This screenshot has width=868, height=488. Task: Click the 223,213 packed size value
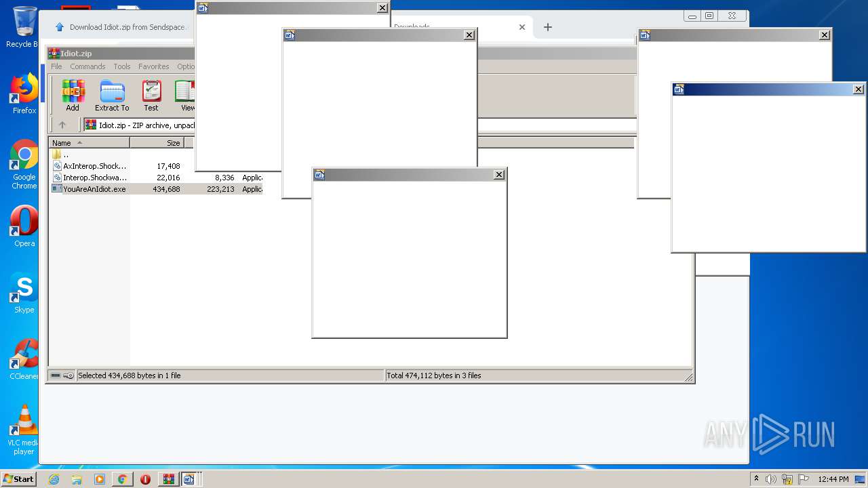[220, 189]
